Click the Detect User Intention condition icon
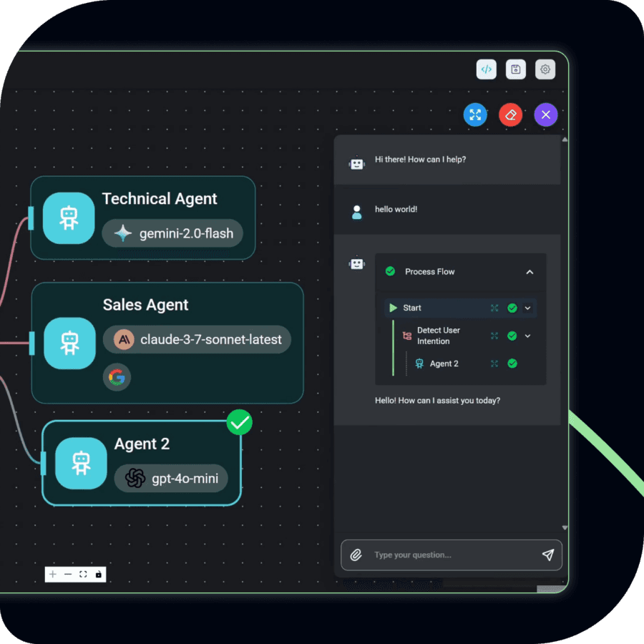Image resolution: width=644 pixels, height=644 pixels. 407,336
